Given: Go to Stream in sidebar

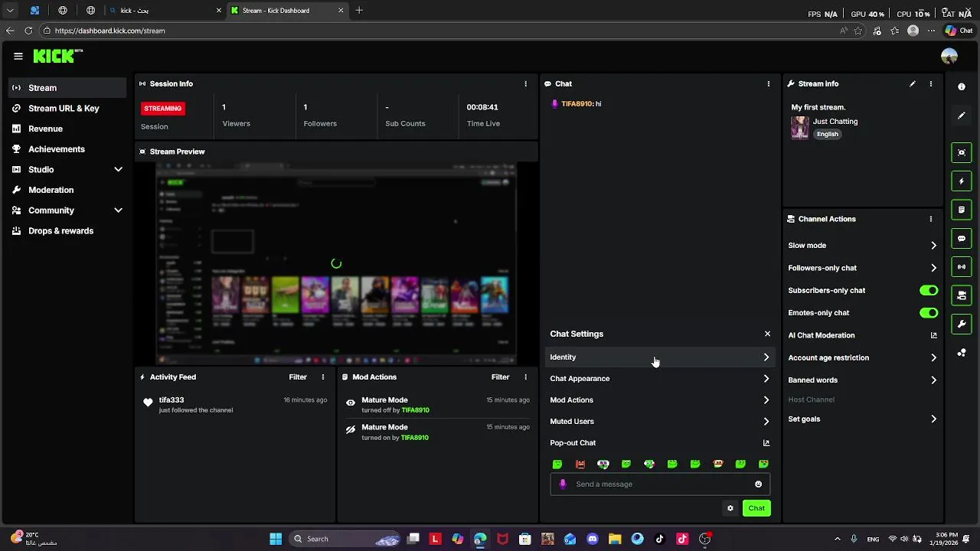Looking at the screenshot, I should coord(67,88).
